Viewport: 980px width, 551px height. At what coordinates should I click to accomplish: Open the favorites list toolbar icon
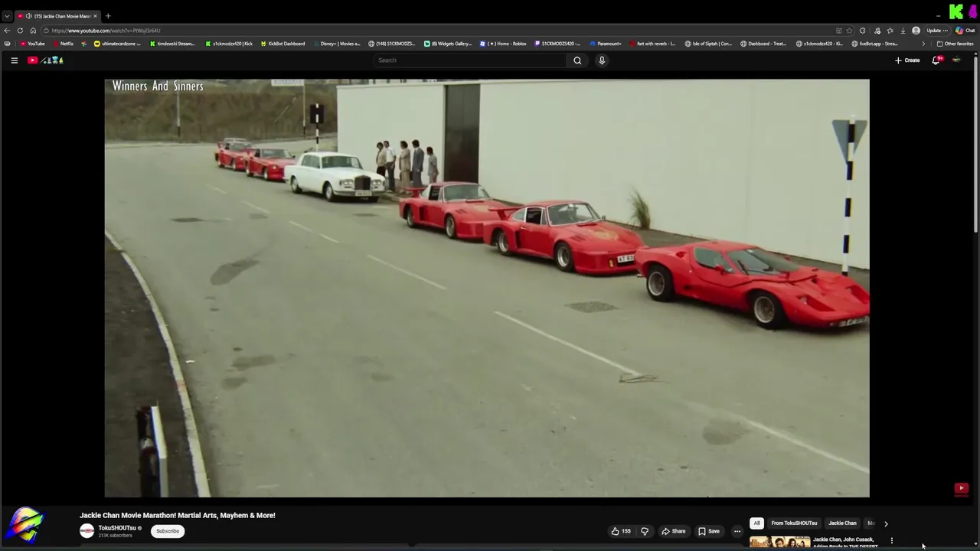coord(890,31)
